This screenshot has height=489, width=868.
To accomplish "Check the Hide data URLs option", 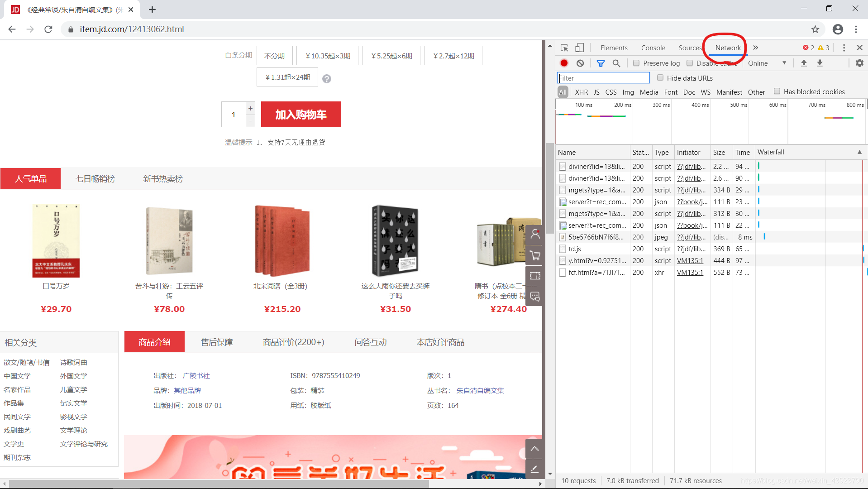I will [x=660, y=78].
